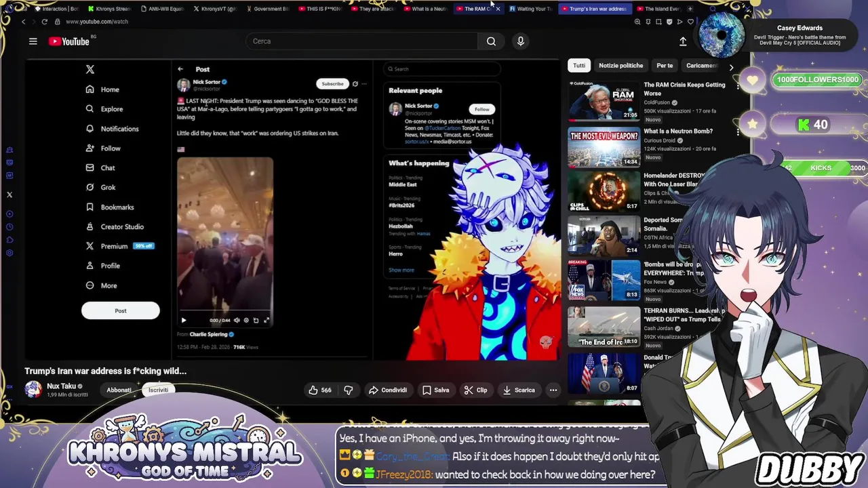Click the X logo in the sidebar
Image resolution: width=868 pixels, height=488 pixels.
tap(90, 69)
